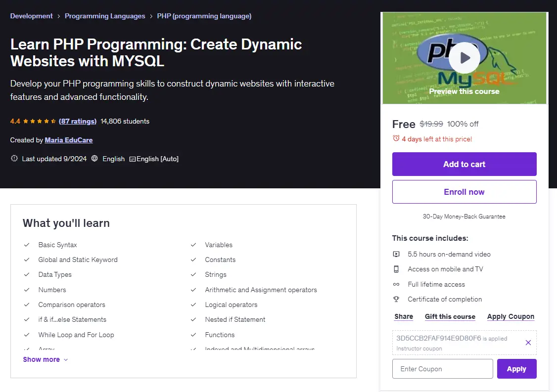Click the trophy icon beside Certificate of completion
The height and width of the screenshot is (392, 557).
click(x=396, y=300)
